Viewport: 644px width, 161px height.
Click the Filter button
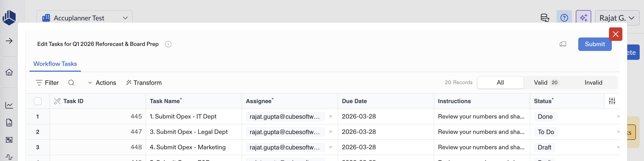tap(48, 83)
